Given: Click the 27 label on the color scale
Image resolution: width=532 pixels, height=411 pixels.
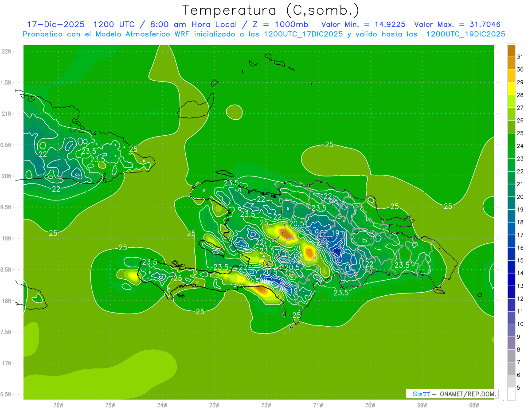Looking at the screenshot, I should (520, 108).
